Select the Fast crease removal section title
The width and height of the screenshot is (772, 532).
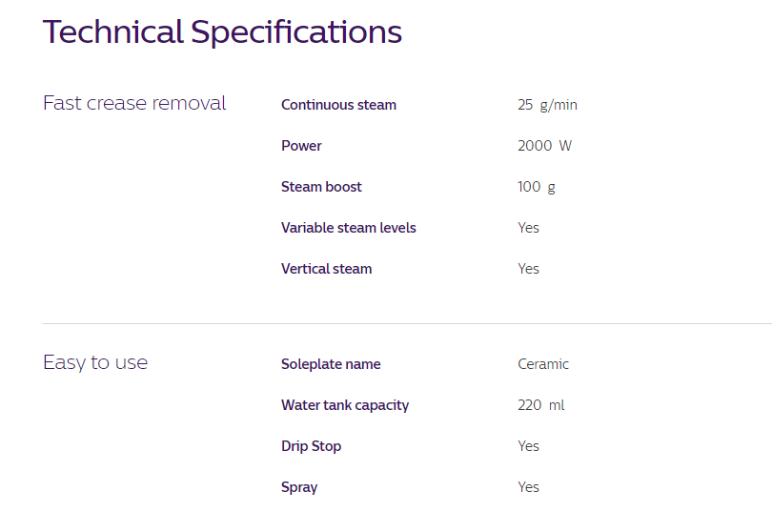[x=134, y=103]
